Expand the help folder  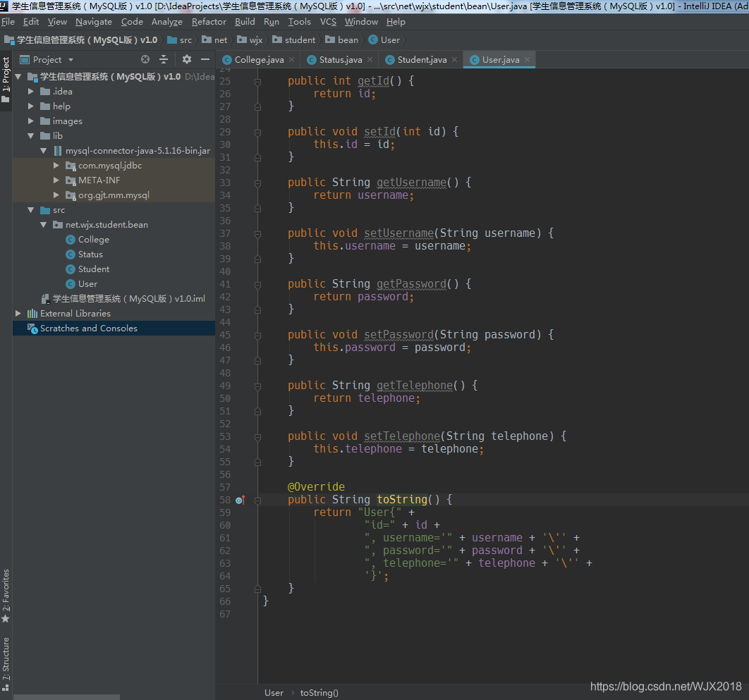tap(31, 106)
